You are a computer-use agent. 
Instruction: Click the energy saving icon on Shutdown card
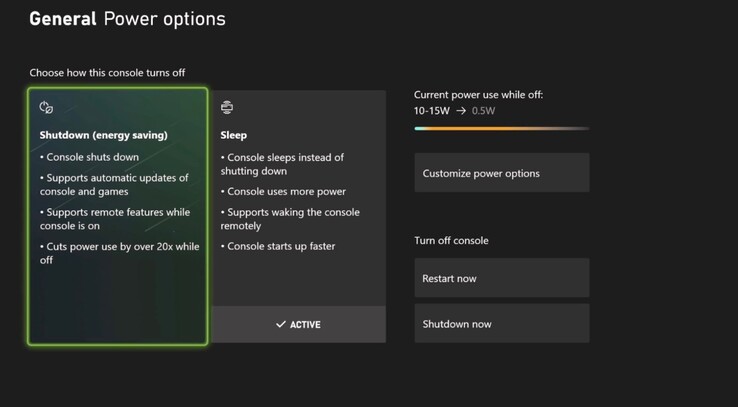pyautogui.click(x=46, y=107)
